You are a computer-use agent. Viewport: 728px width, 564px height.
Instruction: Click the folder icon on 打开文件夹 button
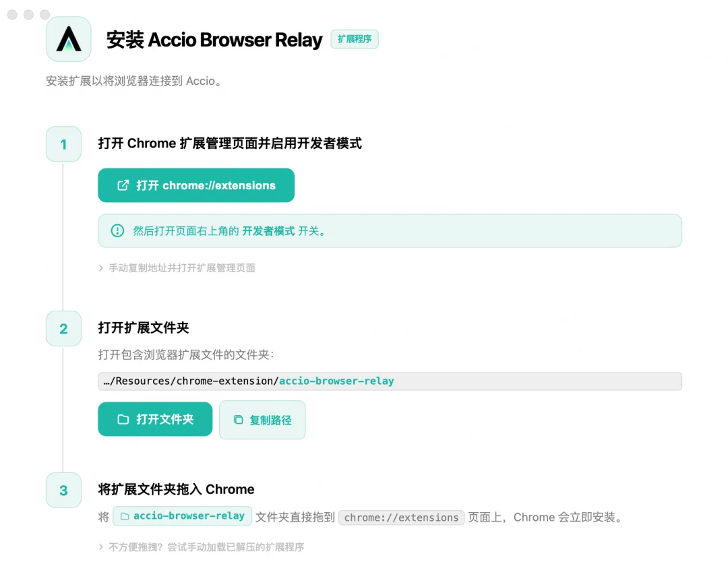pyautogui.click(x=123, y=419)
